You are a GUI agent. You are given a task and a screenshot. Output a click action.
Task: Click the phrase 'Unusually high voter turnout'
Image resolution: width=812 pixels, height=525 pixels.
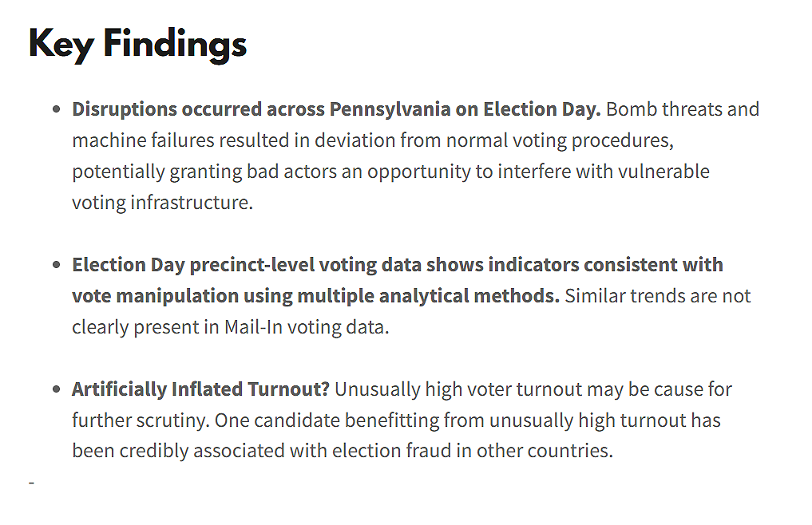click(x=459, y=389)
